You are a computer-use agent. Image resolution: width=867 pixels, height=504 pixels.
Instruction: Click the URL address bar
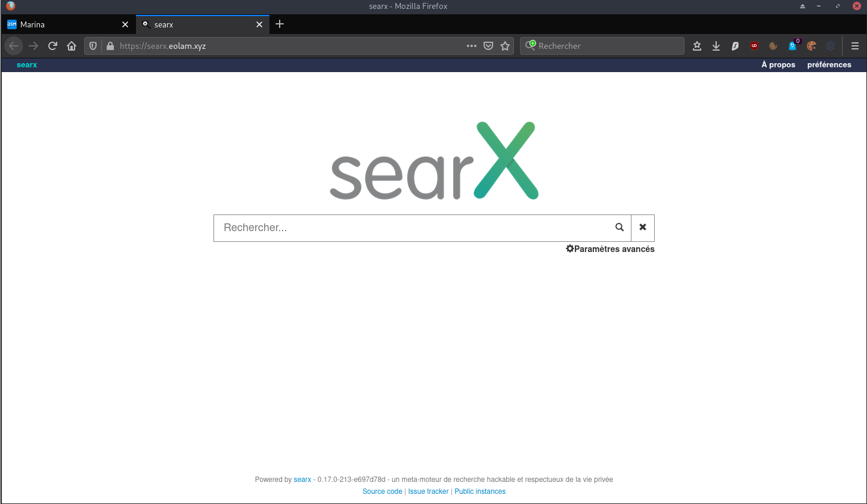point(286,46)
